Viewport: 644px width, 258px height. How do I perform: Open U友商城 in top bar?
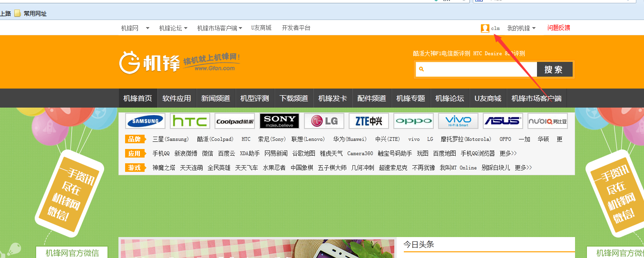(261, 28)
